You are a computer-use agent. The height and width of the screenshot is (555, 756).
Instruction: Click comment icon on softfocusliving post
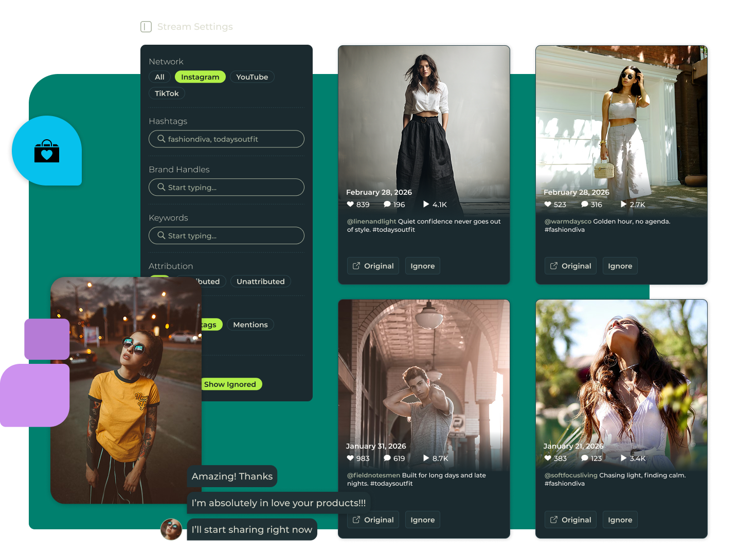[x=585, y=458]
